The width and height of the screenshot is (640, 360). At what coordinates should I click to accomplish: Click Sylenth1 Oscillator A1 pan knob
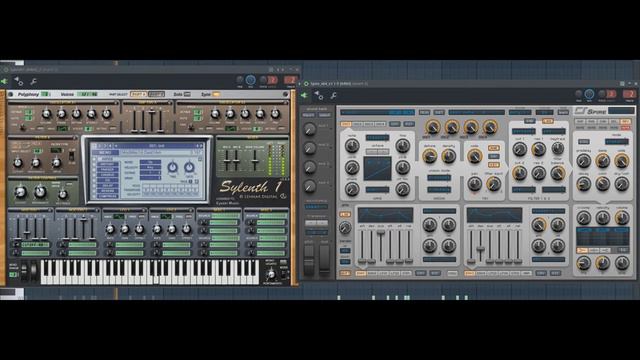(x=107, y=114)
